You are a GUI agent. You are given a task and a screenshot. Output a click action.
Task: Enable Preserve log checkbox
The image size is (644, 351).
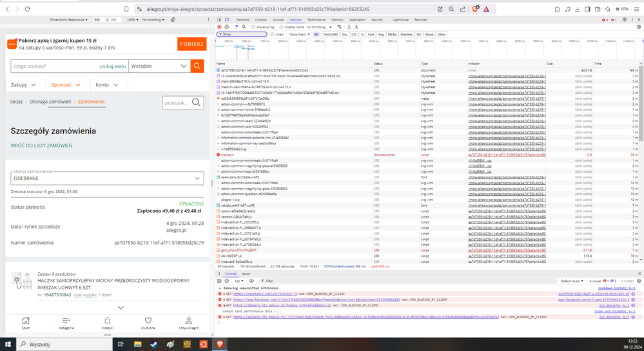coord(253,27)
